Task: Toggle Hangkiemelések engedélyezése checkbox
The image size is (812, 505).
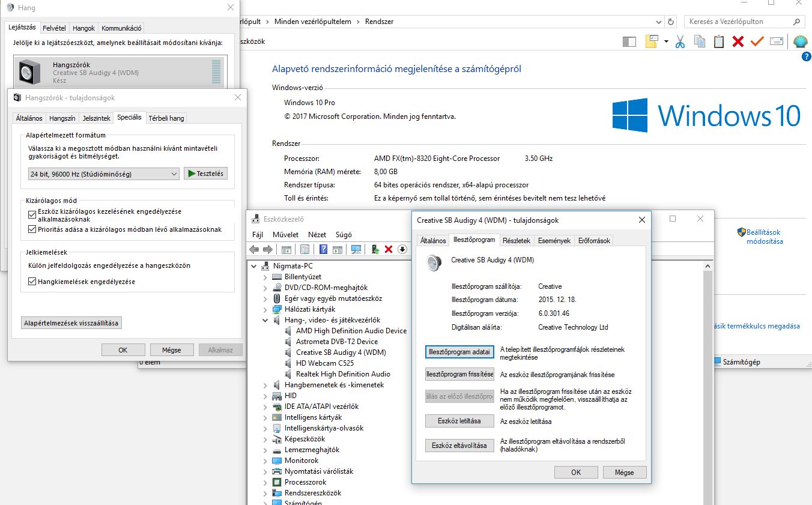Action: [x=32, y=281]
